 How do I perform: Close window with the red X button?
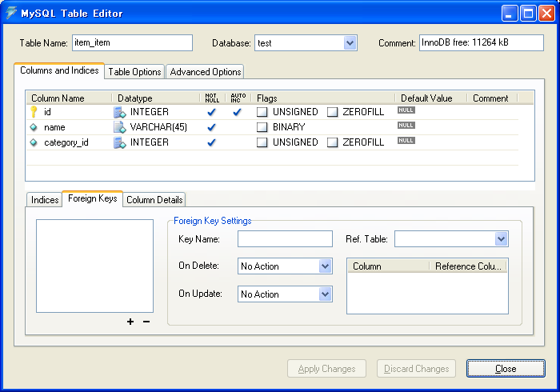click(x=546, y=14)
